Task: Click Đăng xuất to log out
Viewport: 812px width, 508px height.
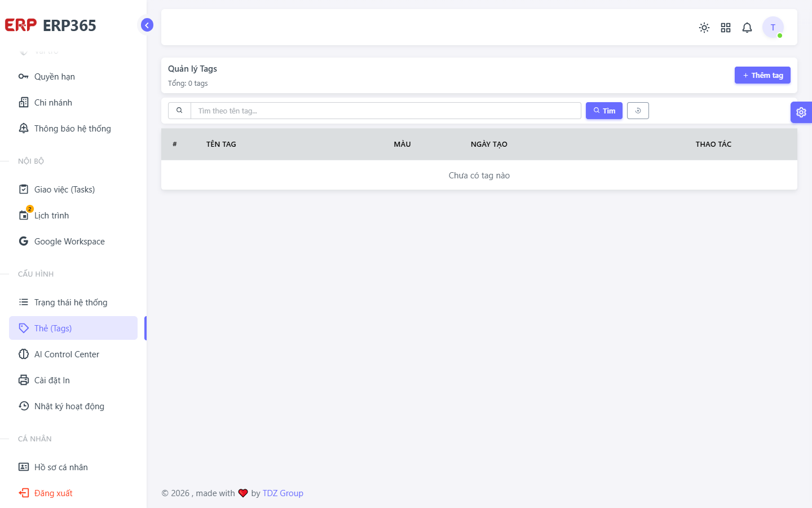Action: [73, 493]
